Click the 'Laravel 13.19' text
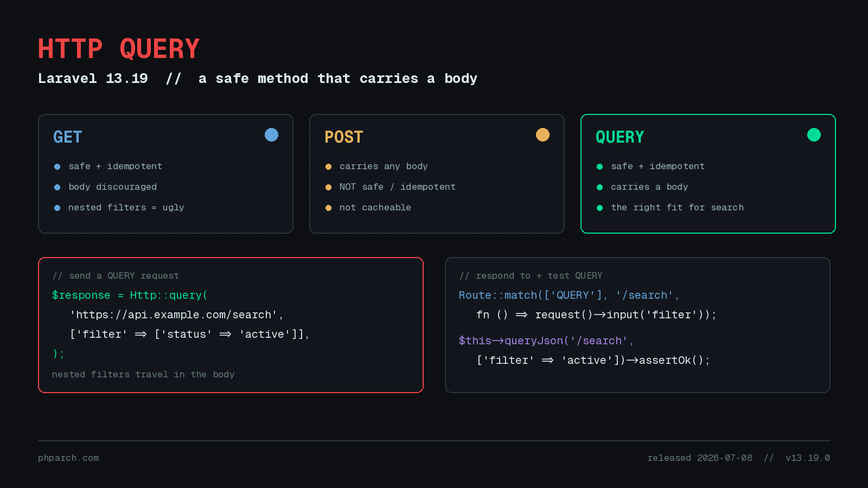 [x=93, y=79]
